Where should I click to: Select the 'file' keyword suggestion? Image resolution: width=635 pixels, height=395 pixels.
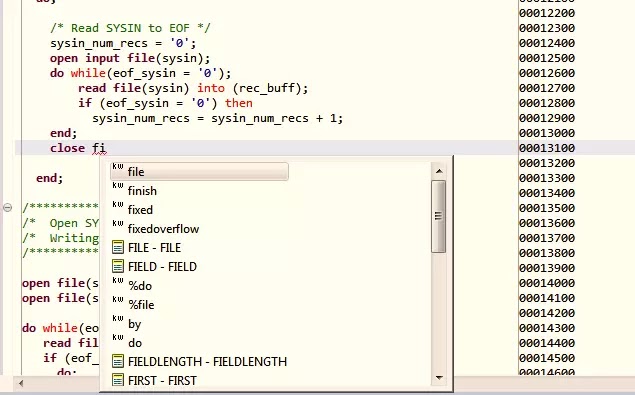tap(199, 172)
